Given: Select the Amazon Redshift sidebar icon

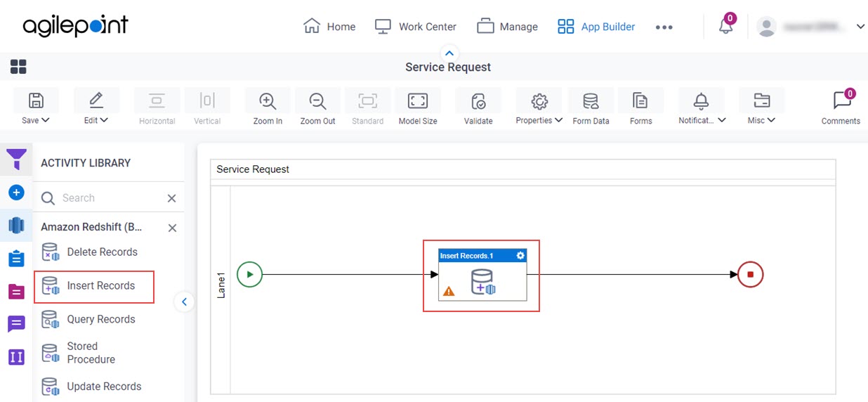Looking at the screenshot, I should pos(16,226).
